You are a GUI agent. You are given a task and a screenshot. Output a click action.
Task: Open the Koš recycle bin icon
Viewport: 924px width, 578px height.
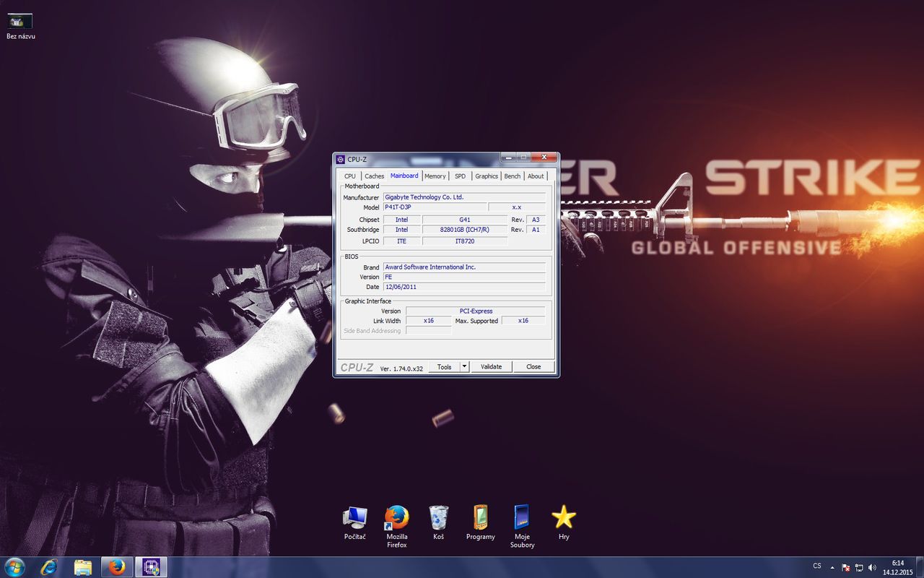[x=438, y=522]
